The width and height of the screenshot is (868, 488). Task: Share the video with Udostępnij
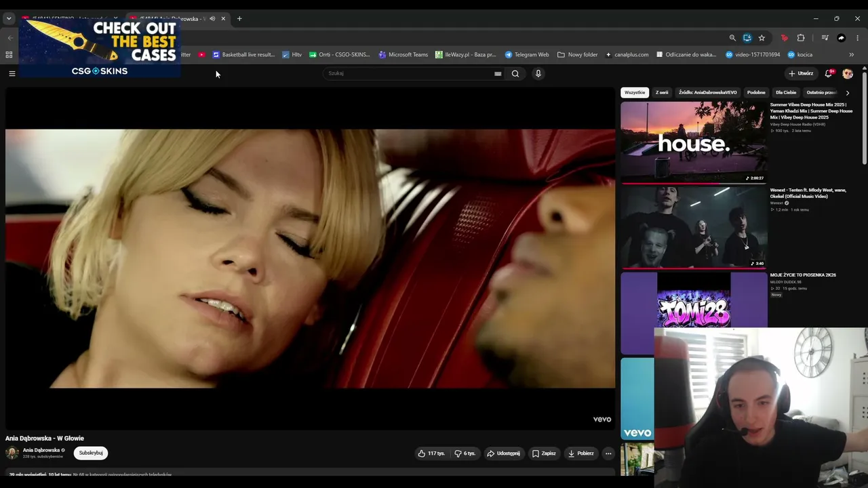pyautogui.click(x=504, y=453)
